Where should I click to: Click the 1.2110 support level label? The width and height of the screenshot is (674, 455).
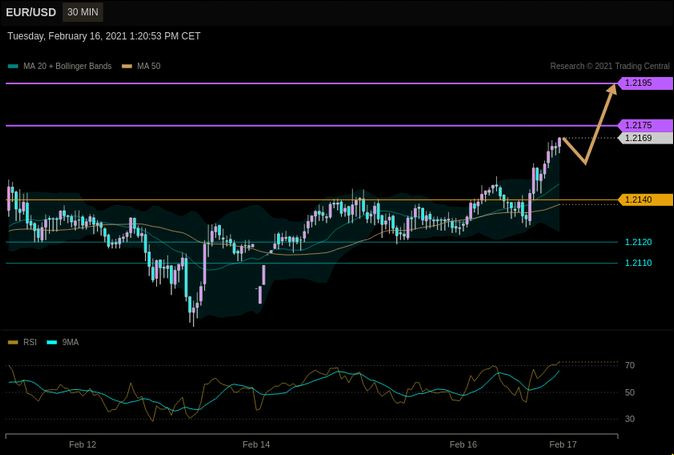[638, 263]
